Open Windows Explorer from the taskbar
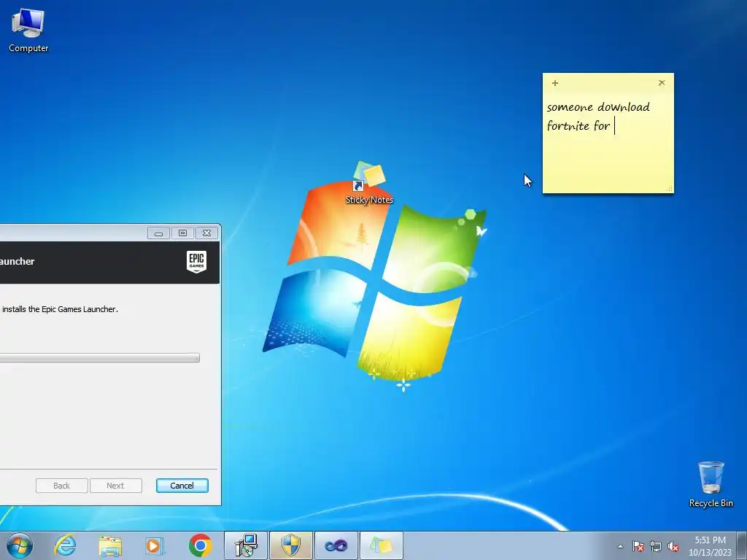This screenshot has height=560, width=747. tap(110, 545)
